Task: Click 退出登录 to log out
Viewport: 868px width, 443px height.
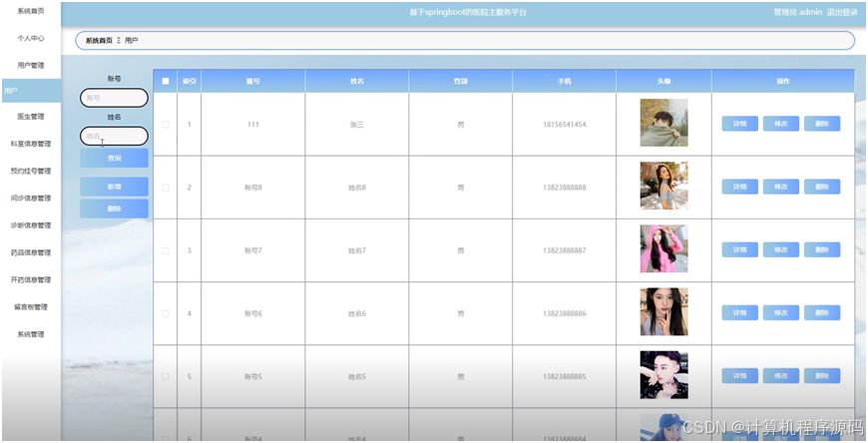Action: pyautogui.click(x=842, y=12)
